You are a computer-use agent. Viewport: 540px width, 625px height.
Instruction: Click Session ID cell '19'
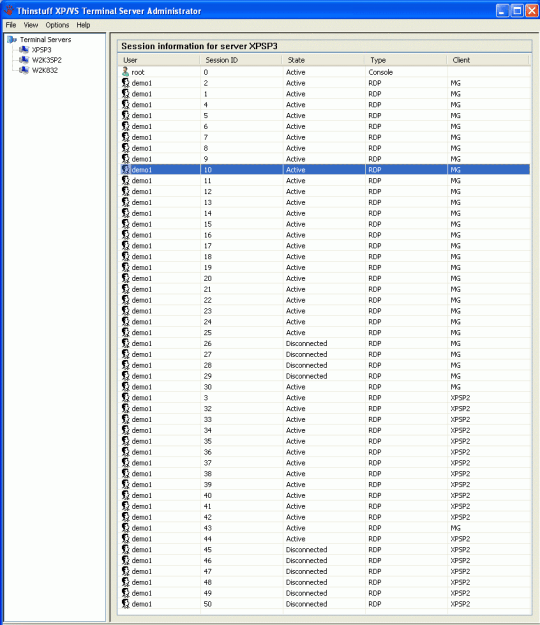point(208,267)
